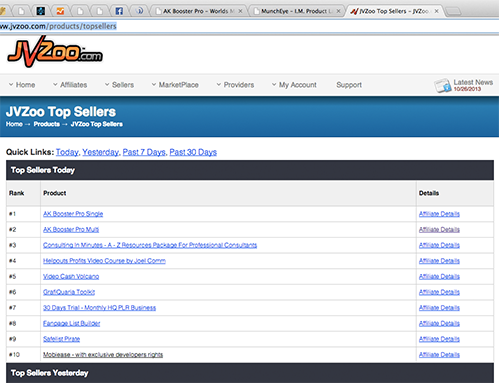Focus the browser address bar

249,26
